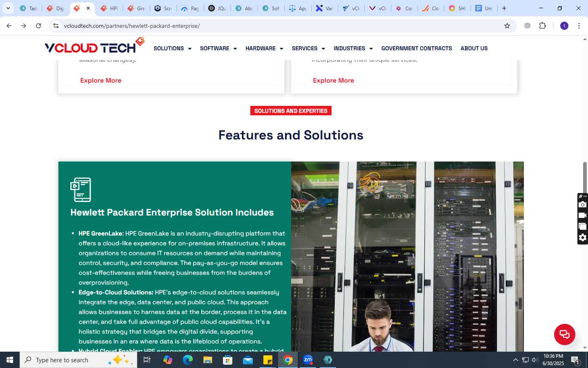
Task: Click the server room photo
Action: click(x=407, y=256)
